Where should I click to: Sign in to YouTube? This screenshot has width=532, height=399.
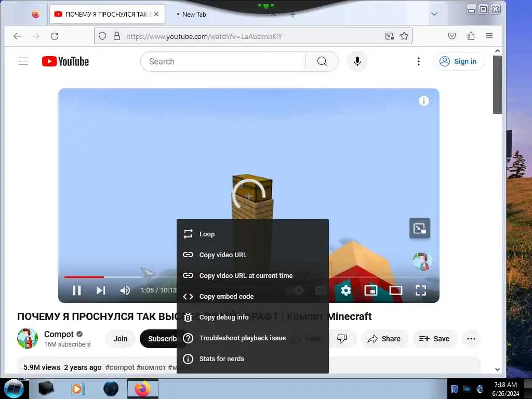point(458,61)
